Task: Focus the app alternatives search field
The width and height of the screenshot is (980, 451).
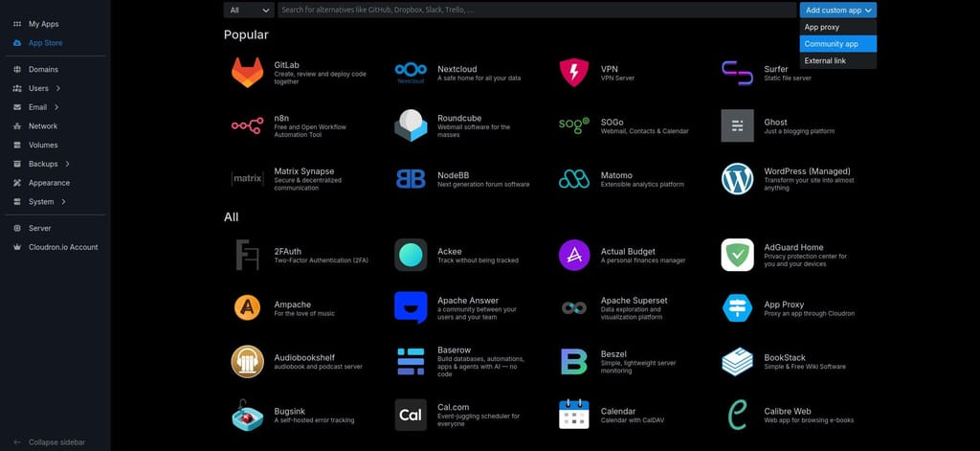Action: [537, 10]
